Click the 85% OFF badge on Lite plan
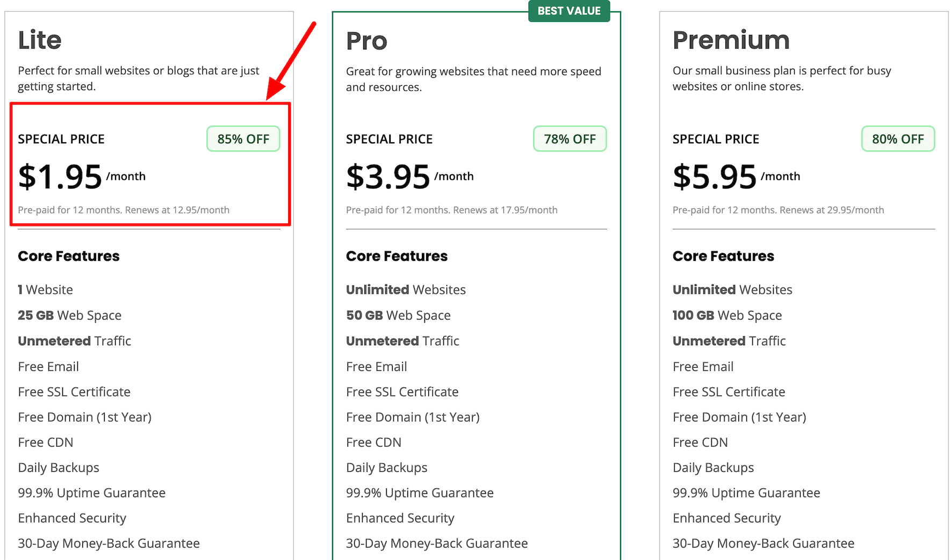 tap(243, 139)
